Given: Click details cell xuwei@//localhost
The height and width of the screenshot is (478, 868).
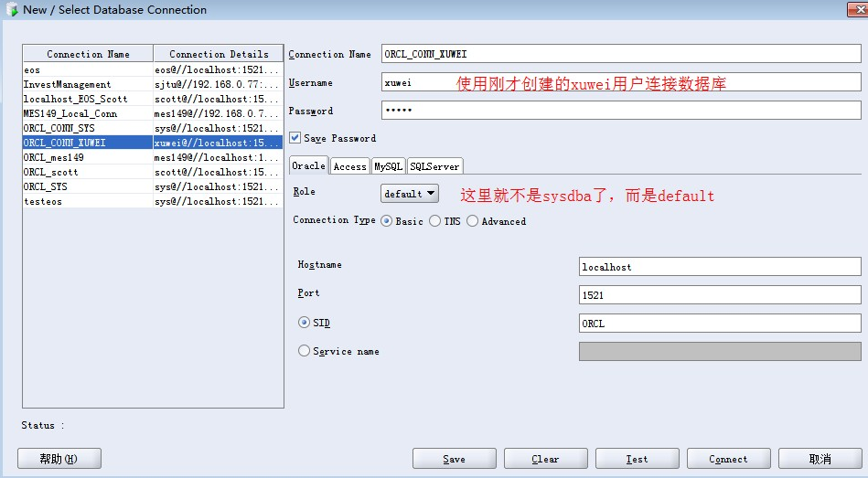Looking at the screenshot, I should coord(218,143).
